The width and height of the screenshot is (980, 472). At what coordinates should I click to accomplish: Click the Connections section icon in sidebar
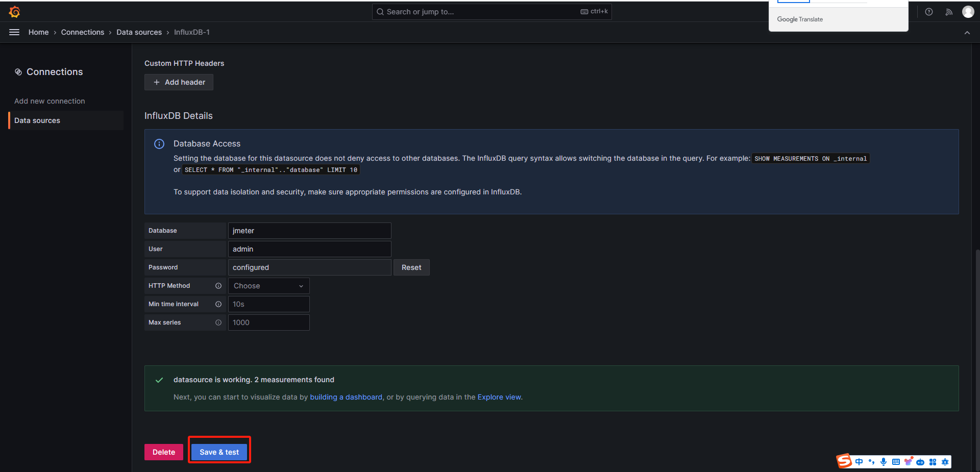tap(18, 72)
